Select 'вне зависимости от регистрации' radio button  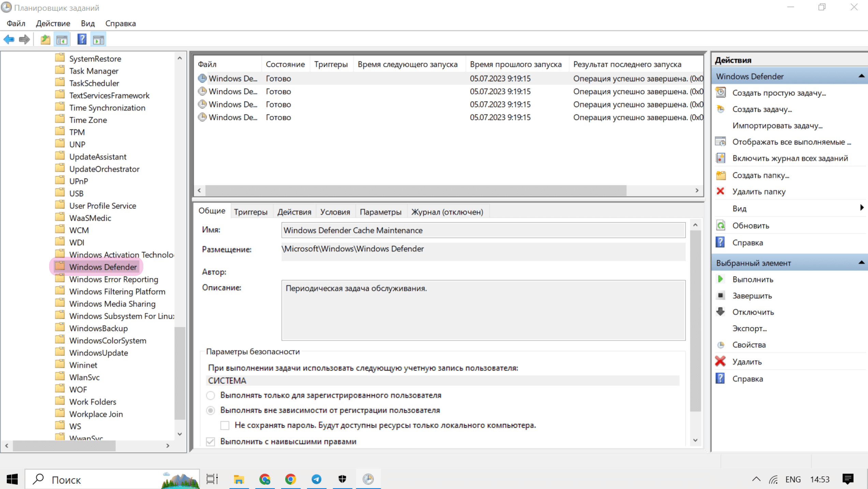coord(211,410)
